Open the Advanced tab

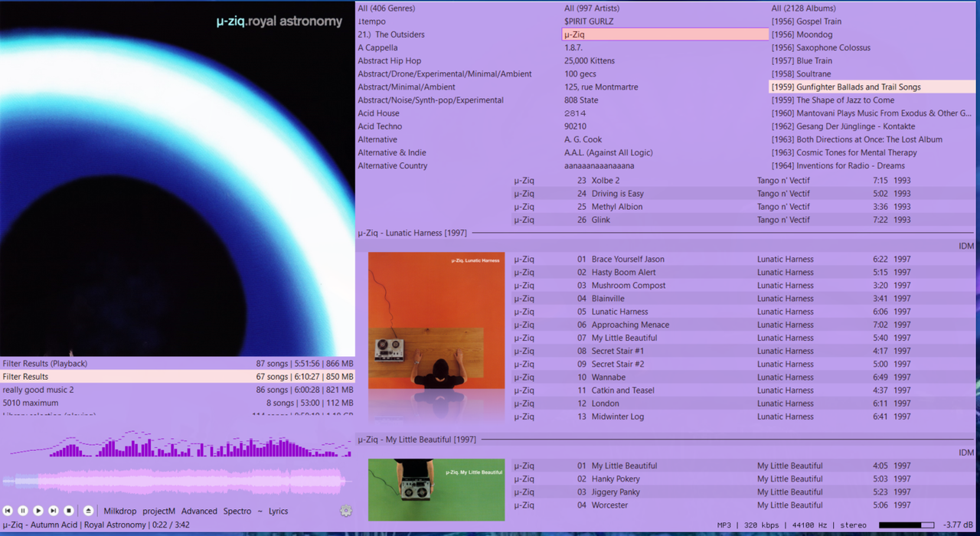pyautogui.click(x=200, y=511)
